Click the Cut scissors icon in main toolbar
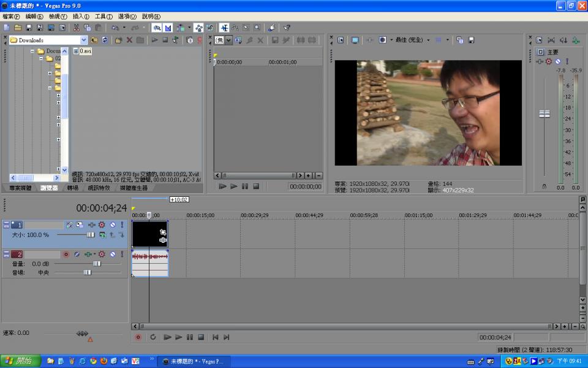Screen dimensions: 588x368 click(x=77, y=28)
